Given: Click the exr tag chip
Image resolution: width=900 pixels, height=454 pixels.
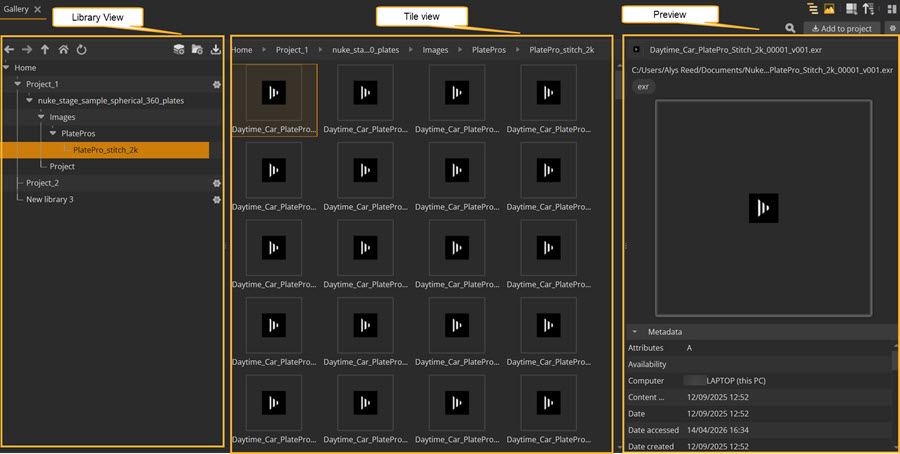Looking at the screenshot, I should [x=643, y=87].
